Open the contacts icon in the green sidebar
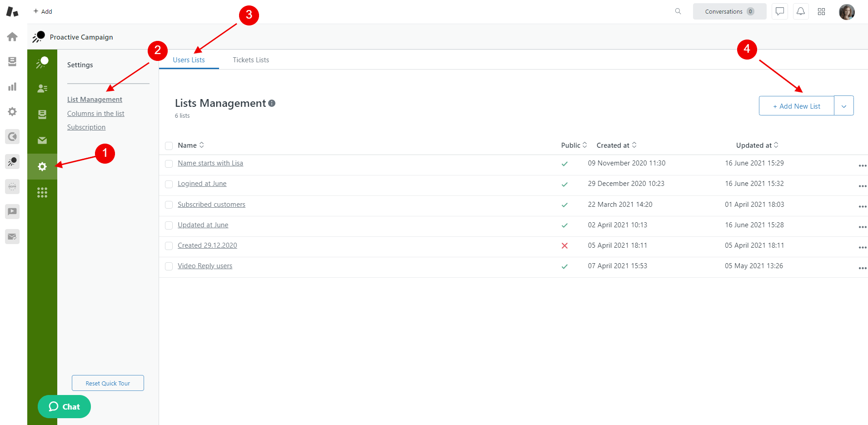Screen dimensions: 868x425 click(42, 89)
